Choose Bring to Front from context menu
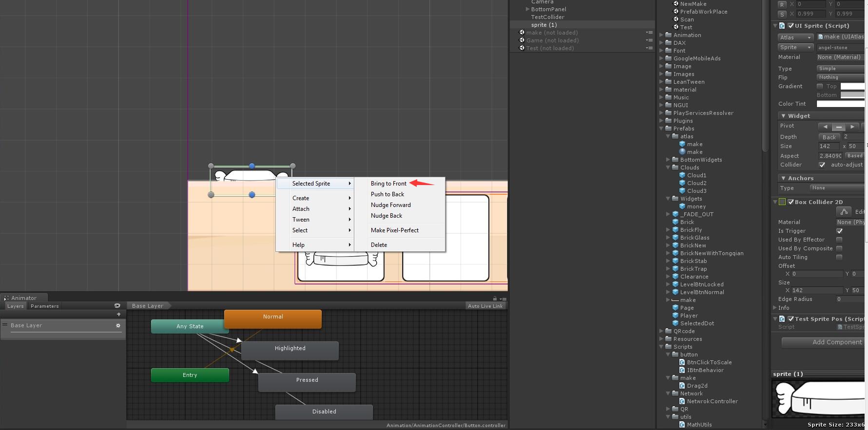Viewport: 868px width, 430px height. coord(388,184)
